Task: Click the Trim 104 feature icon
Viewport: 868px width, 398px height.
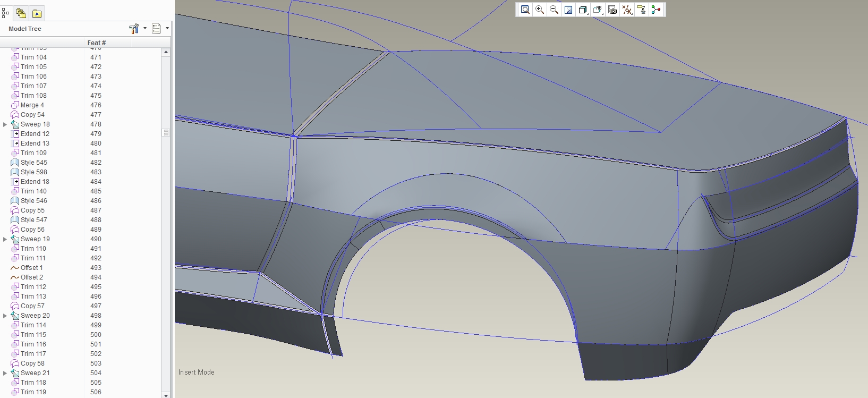Action: 15,57
